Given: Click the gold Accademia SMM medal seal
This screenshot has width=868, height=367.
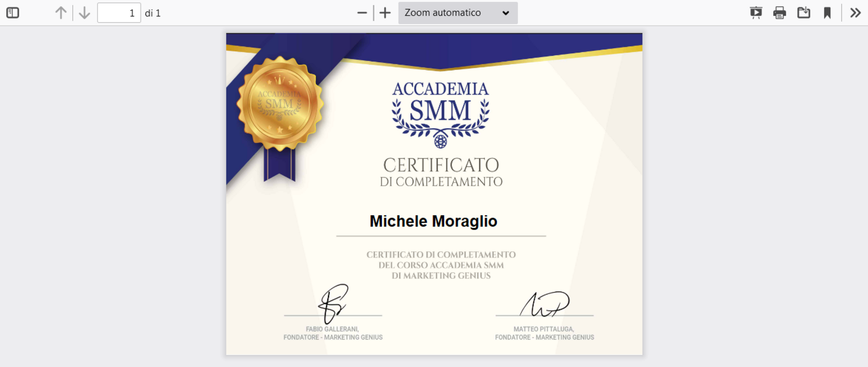Looking at the screenshot, I should click(280, 104).
